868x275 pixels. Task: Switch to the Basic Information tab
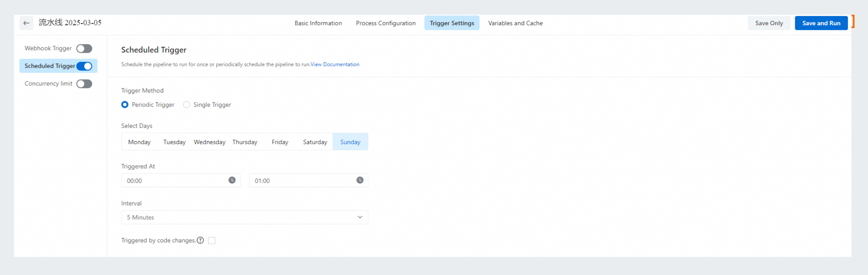(318, 23)
